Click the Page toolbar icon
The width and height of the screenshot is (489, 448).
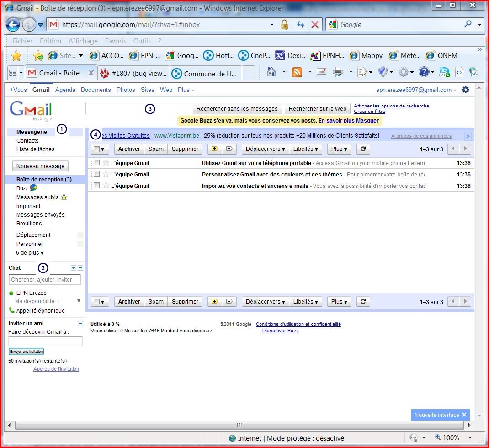tap(363, 72)
